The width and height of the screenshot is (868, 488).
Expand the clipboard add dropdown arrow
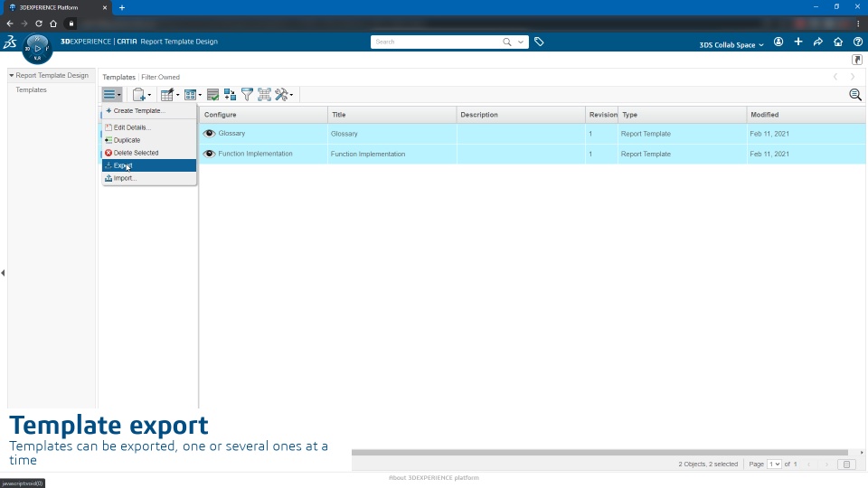click(149, 95)
